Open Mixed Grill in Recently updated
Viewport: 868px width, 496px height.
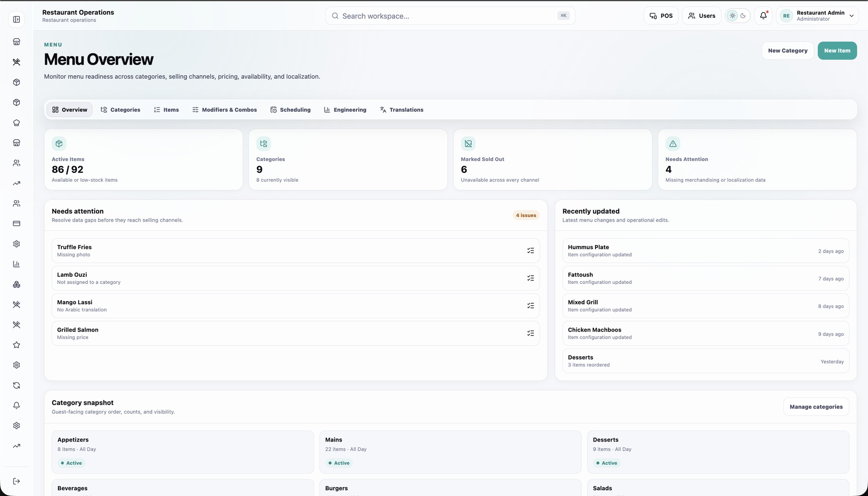click(705, 306)
